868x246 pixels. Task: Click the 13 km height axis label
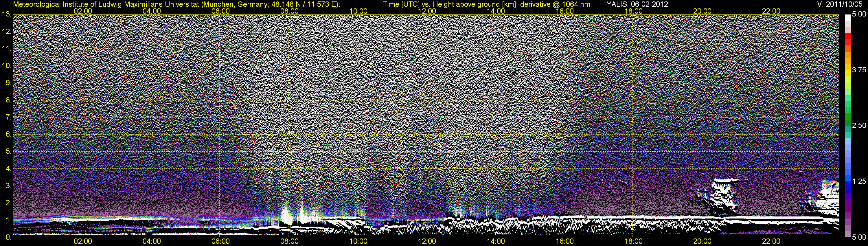(x=6, y=14)
